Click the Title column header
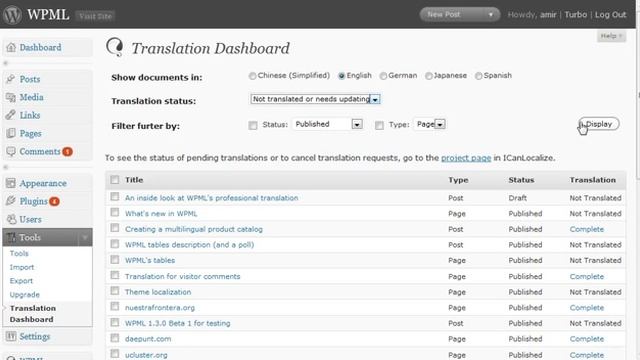Screen dimensions: 640x360 pyautogui.click(x=134, y=180)
